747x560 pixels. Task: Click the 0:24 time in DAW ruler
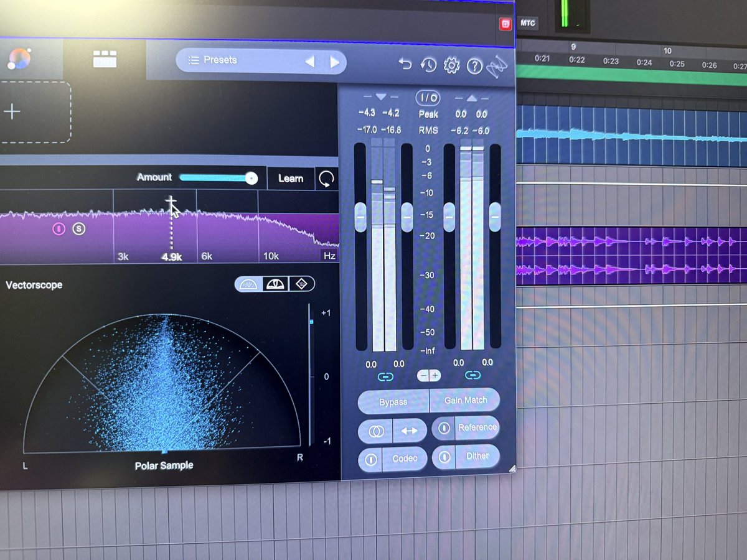point(644,63)
